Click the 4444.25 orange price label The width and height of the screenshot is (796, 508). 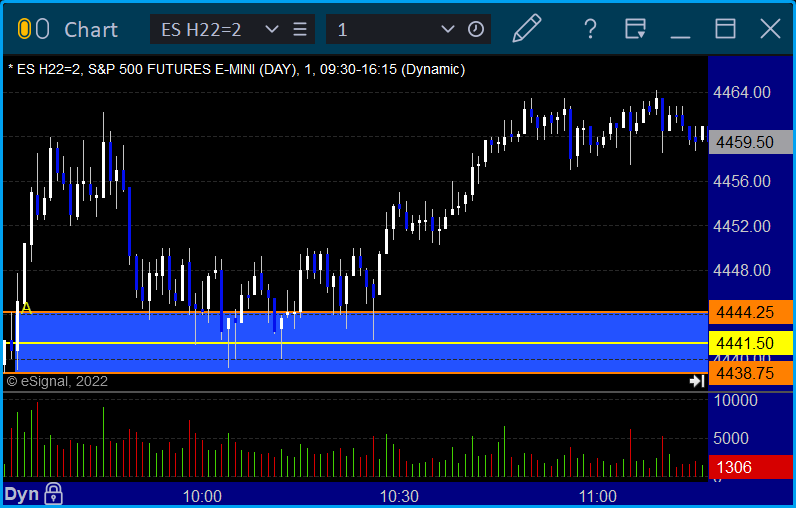(x=751, y=312)
